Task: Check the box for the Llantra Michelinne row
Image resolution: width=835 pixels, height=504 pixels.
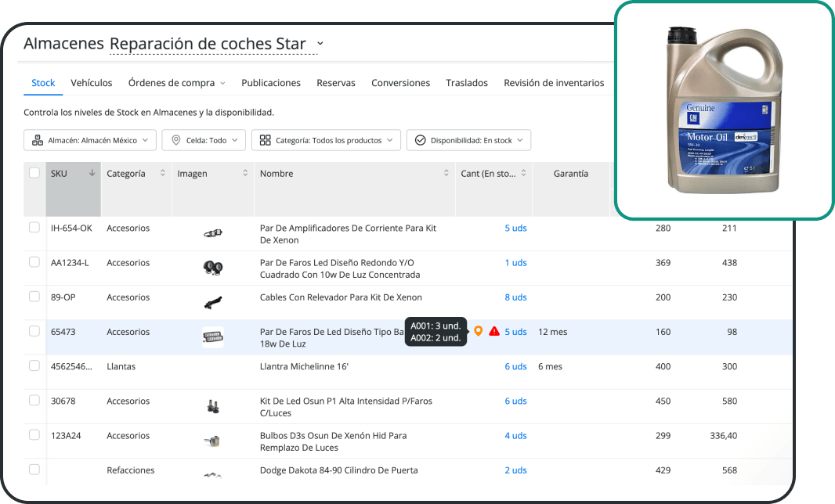Action: pyautogui.click(x=34, y=365)
